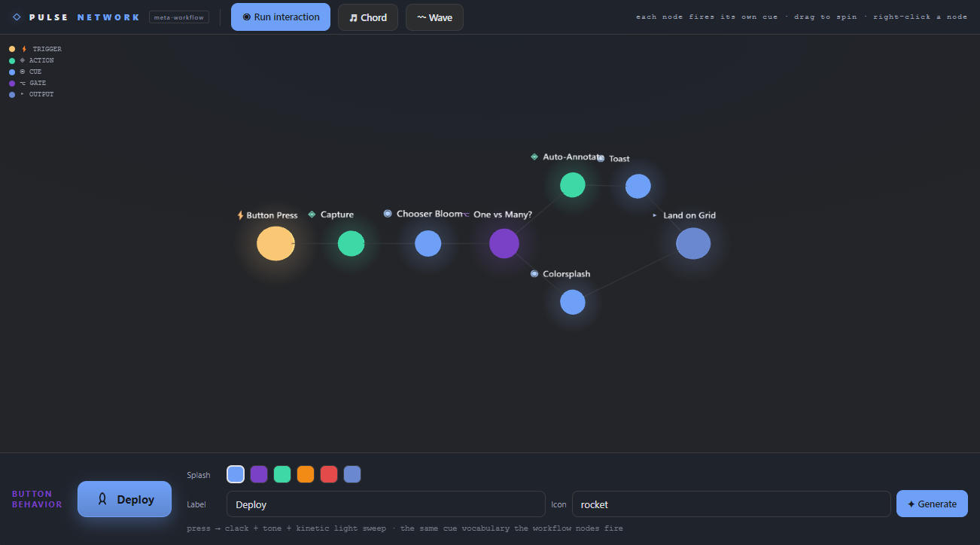
Task: Play the Chord cue
Action: [368, 17]
